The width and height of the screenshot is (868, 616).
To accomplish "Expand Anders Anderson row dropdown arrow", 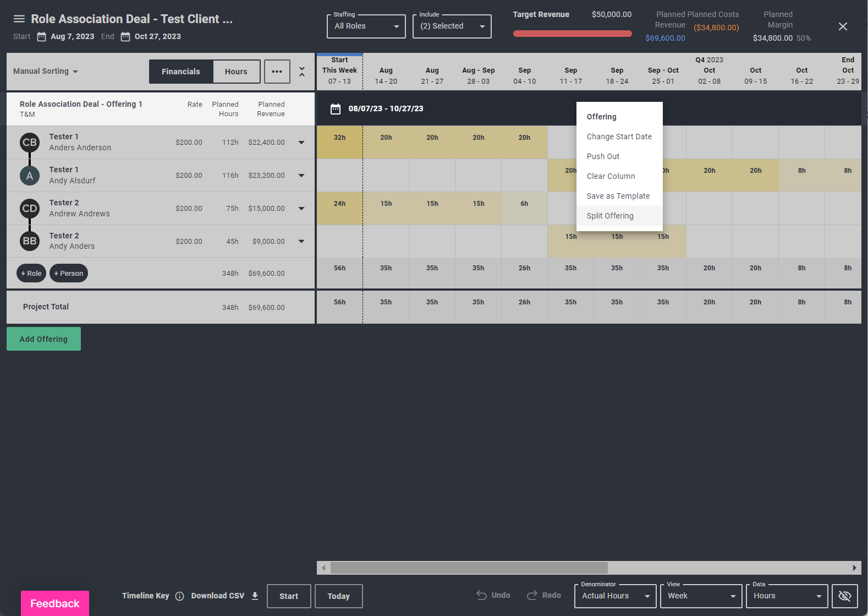I will [301, 143].
